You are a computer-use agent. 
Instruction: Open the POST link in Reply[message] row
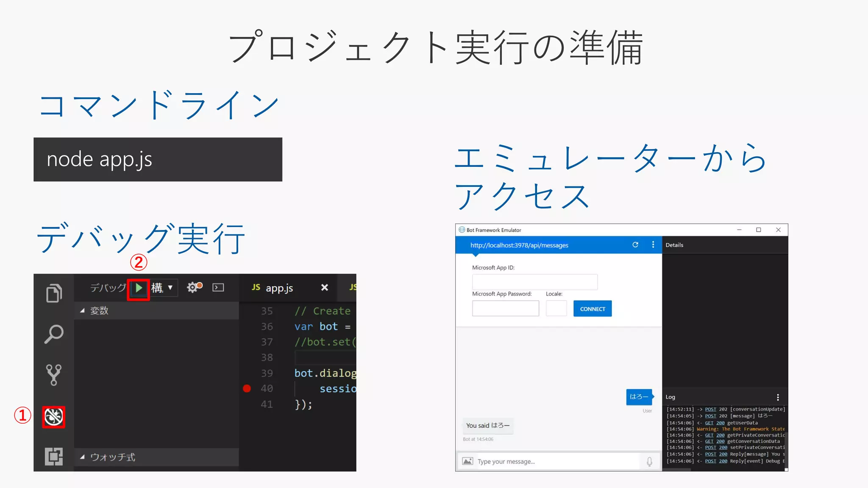[x=711, y=454]
